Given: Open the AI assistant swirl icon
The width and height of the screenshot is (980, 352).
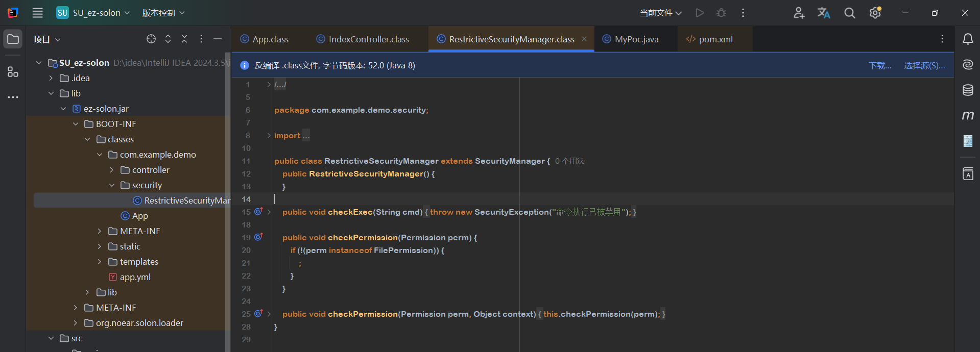Looking at the screenshot, I should [968, 64].
